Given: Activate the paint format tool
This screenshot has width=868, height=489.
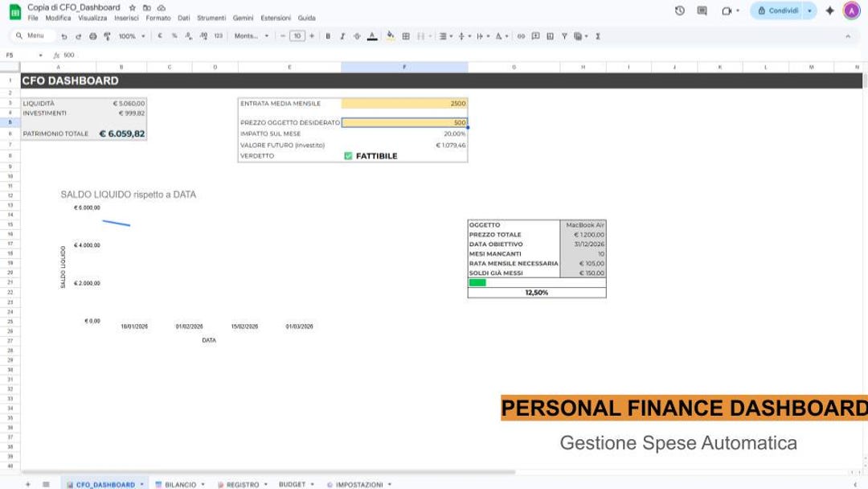Looking at the screenshot, I should click(x=107, y=36).
